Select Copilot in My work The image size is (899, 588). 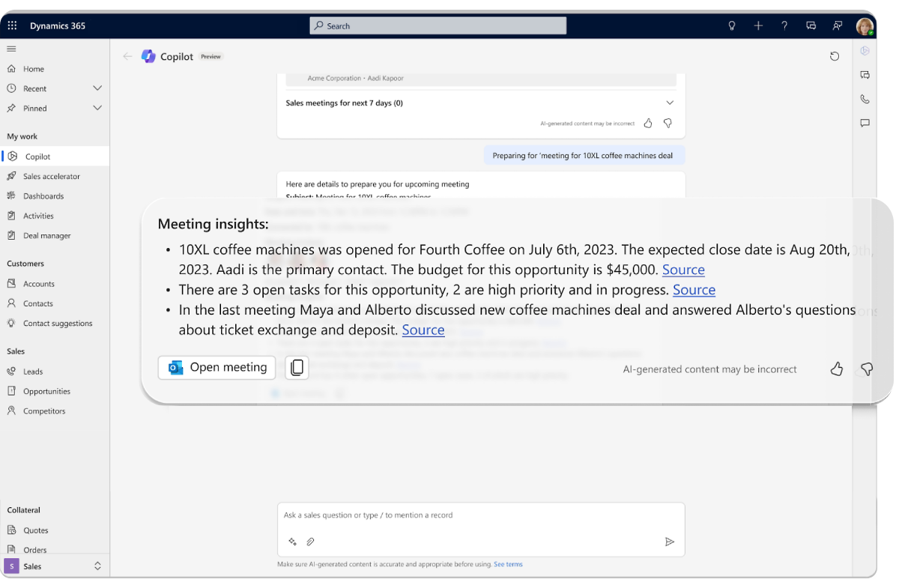[55, 157]
